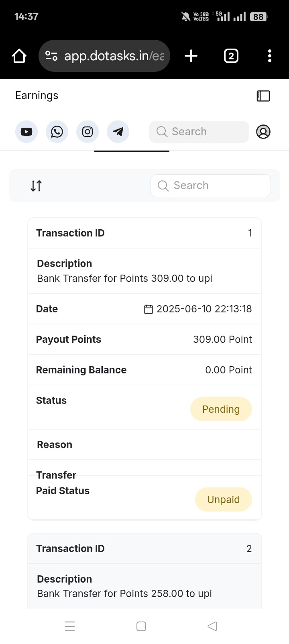Click the Pending status badge

(x=221, y=409)
